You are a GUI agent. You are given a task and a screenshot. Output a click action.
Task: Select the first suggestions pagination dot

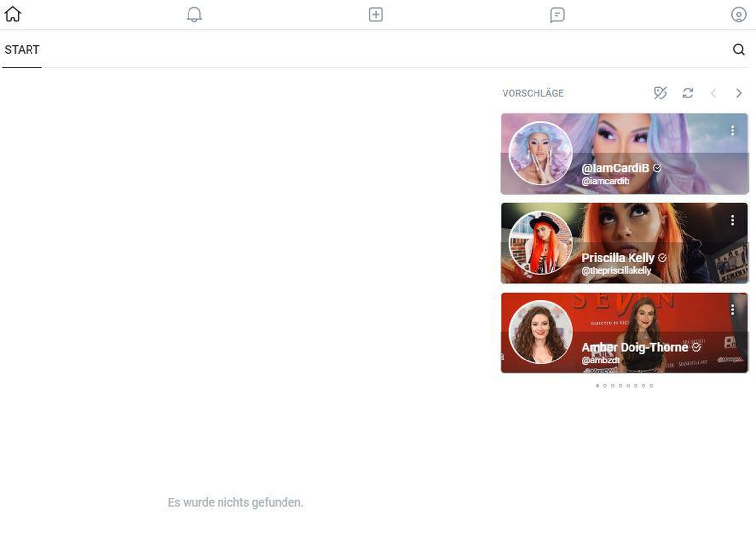[x=598, y=386]
